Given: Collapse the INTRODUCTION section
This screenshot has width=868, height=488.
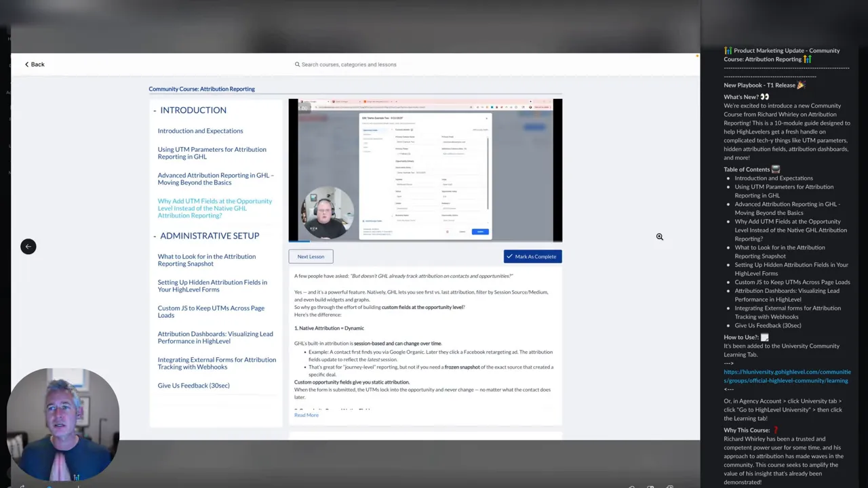Looking at the screenshot, I should pyautogui.click(x=154, y=110).
